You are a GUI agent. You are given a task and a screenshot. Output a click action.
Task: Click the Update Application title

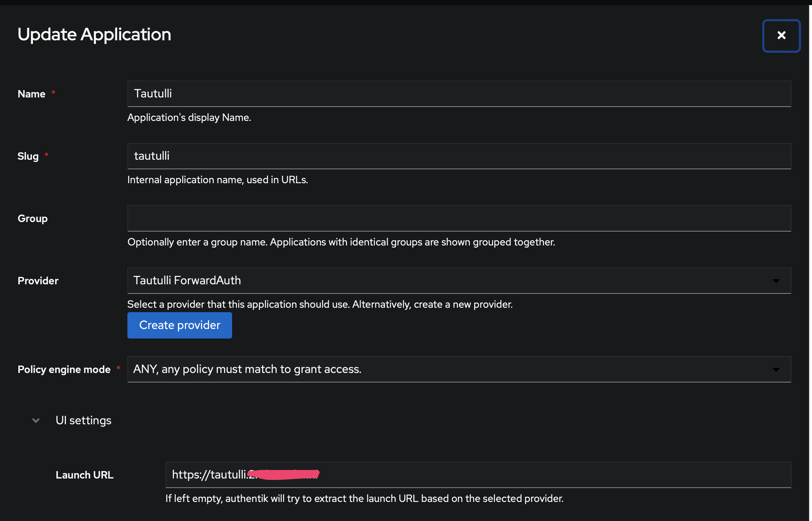coord(94,34)
